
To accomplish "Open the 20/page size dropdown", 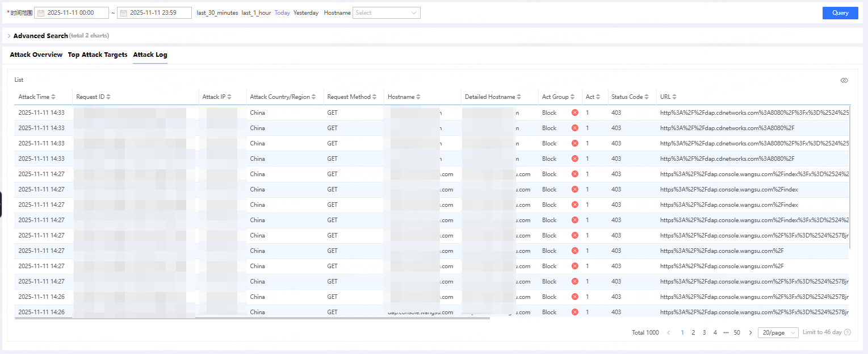I will pyautogui.click(x=778, y=332).
